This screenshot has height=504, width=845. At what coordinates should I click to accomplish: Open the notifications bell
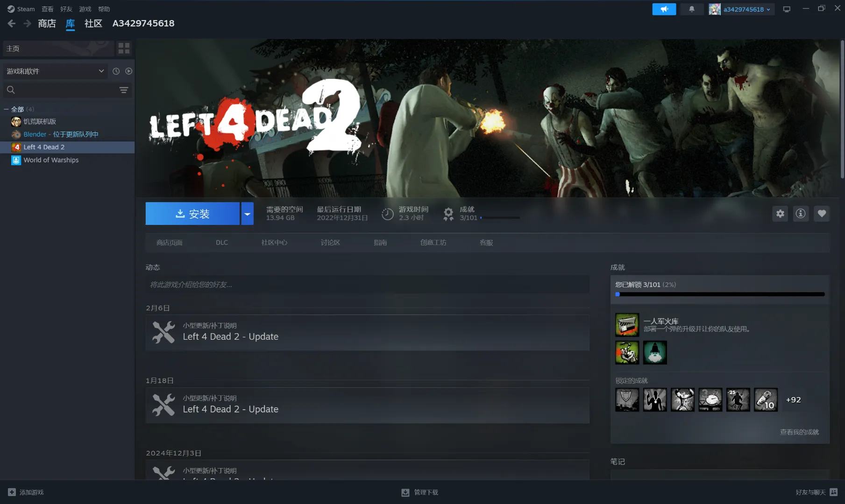691,9
